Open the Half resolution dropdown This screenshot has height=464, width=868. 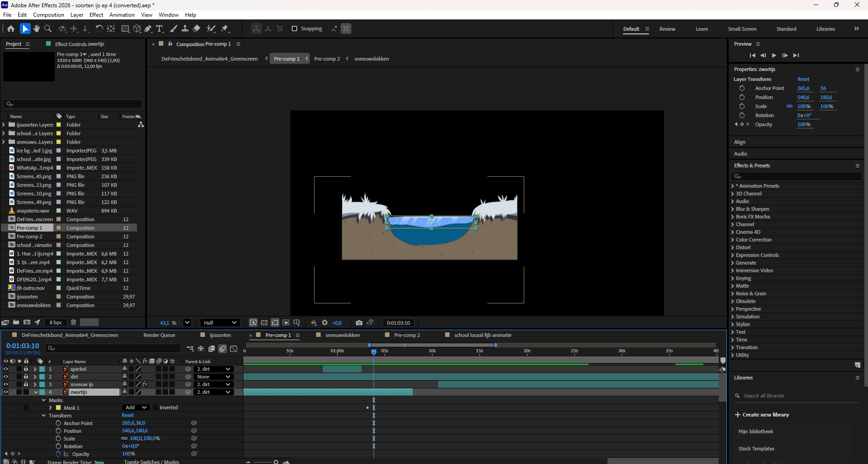220,322
